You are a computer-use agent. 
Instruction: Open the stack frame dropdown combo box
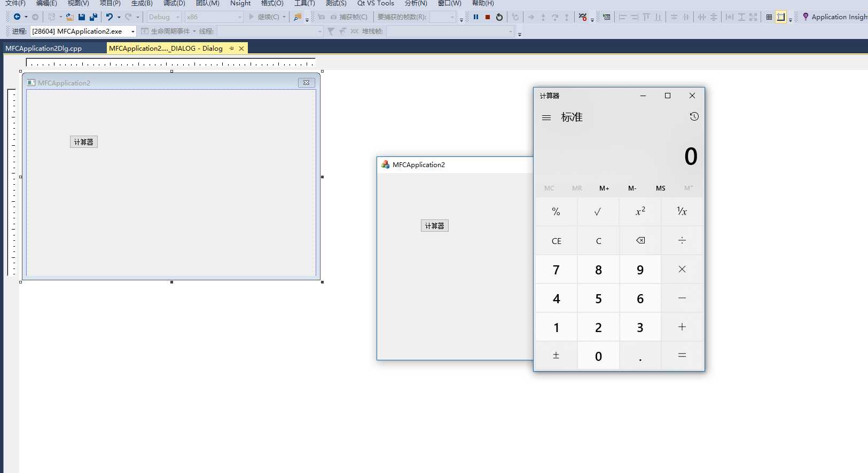click(x=450, y=31)
